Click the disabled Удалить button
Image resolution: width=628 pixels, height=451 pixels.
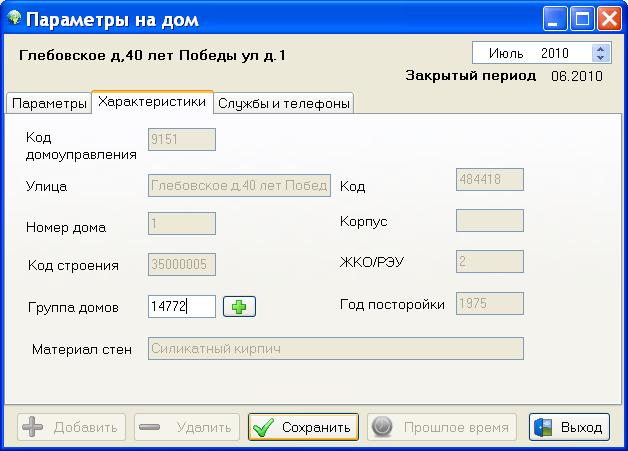[187, 427]
